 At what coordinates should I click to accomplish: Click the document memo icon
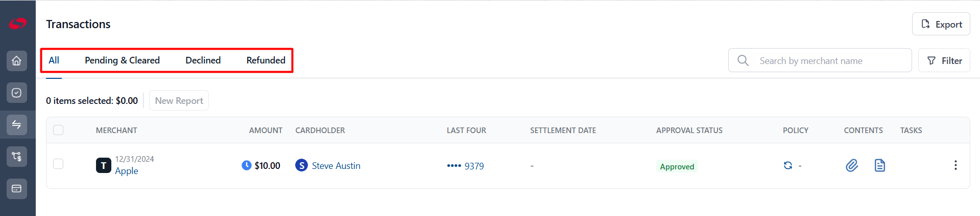pos(879,165)
